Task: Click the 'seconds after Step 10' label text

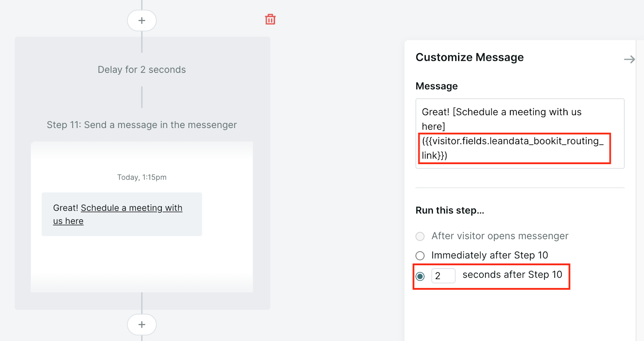Action: [512, 275]
